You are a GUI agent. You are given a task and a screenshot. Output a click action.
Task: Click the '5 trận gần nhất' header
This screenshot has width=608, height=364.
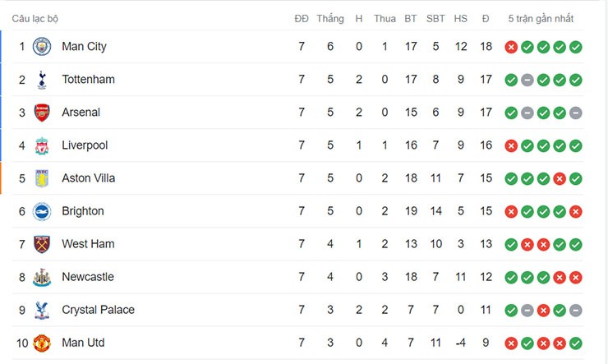coord(541,18)
